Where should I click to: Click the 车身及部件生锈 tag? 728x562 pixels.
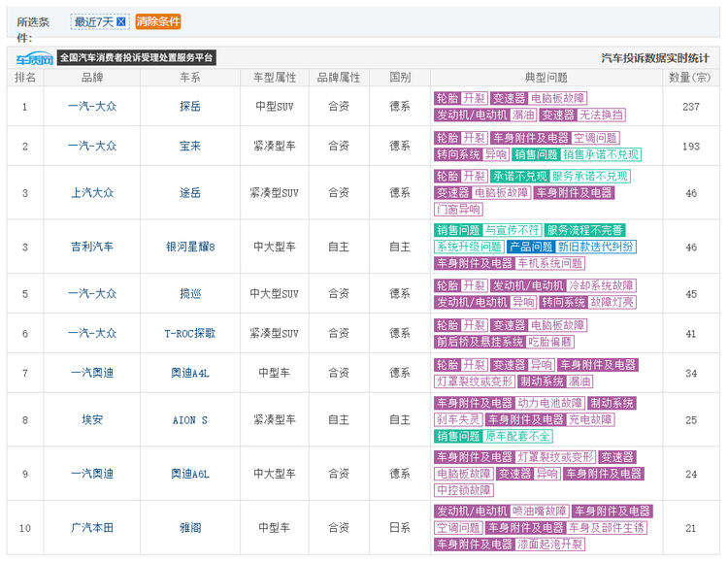[x=607, y=528]
